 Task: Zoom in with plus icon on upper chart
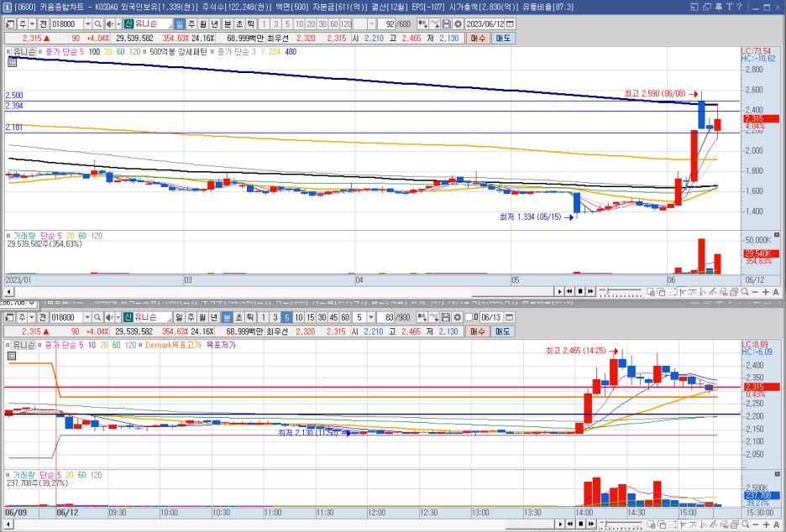[766, 291]
